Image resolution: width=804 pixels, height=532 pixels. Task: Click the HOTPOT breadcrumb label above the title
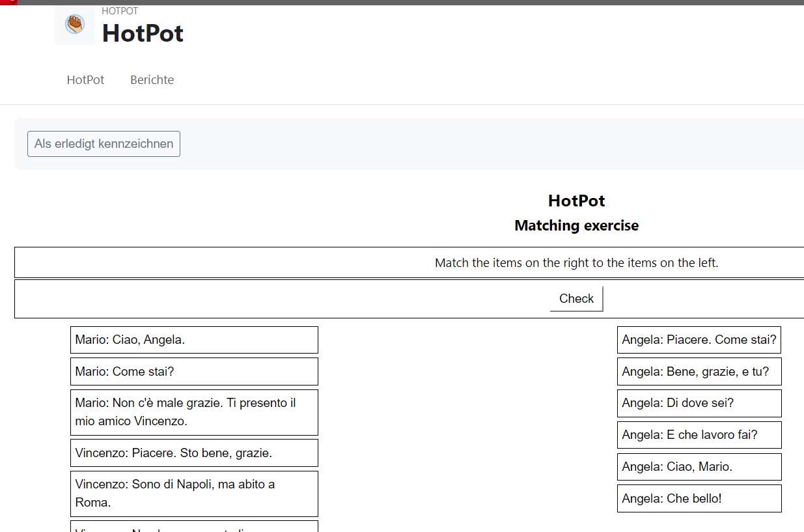coord(120,10)
